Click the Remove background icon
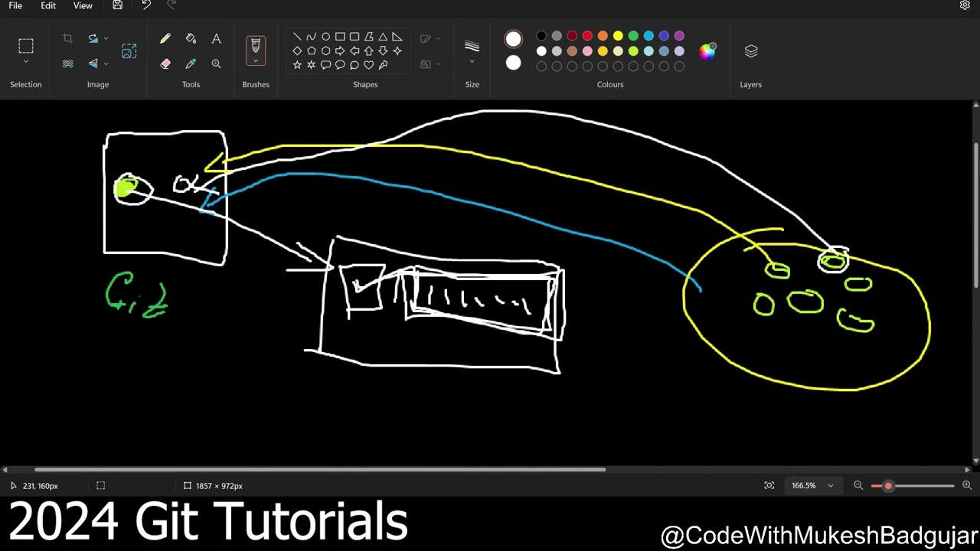 click(67, 64)
